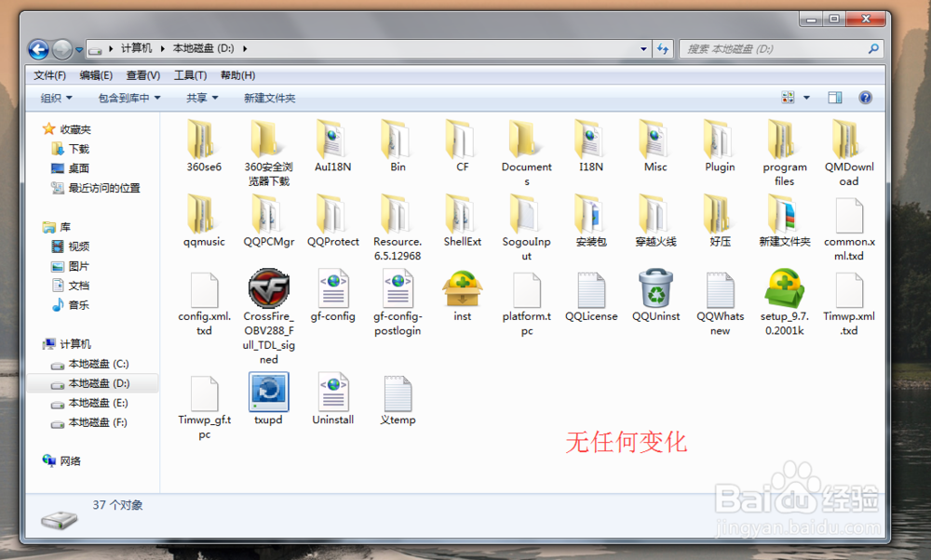The width and height of the screenshot is (931, 560).
Task: Run the setup_9.7.2001k installer
Action: point(784,288)
